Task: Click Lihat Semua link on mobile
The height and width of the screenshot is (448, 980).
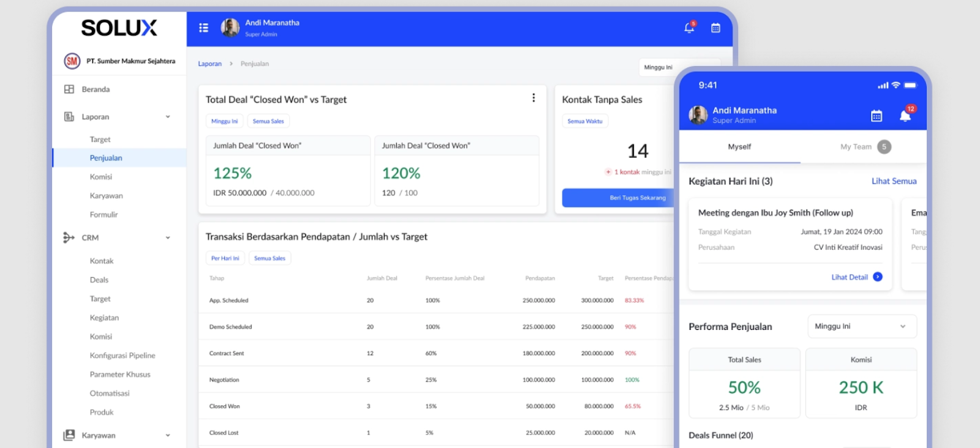Action: (x=894, y=181)
